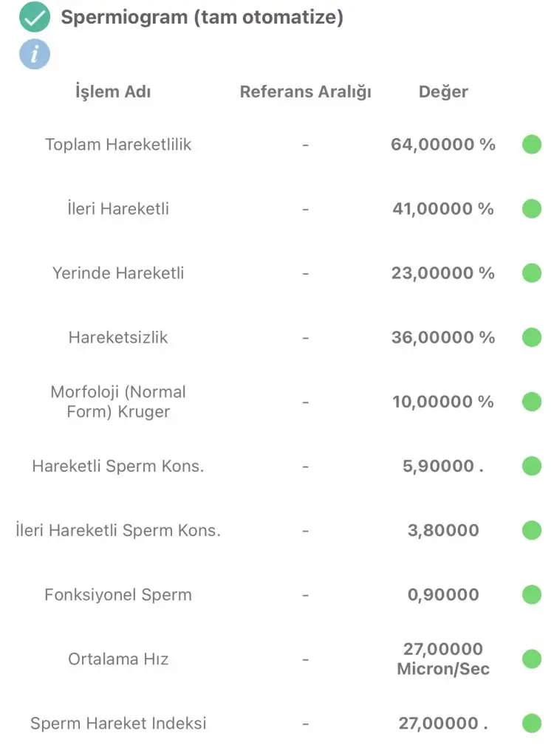Screen dimensions: 551x756
Task: Click green status dot for İleri Hareketli
Action: (x=532, y=209)
